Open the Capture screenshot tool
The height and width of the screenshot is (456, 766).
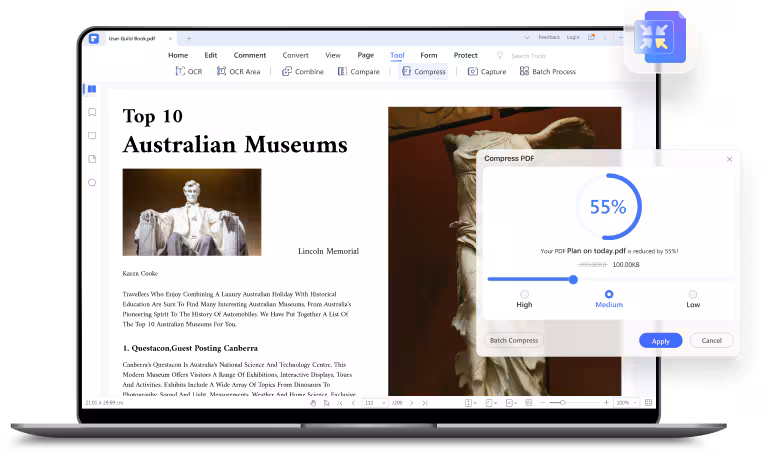coord(487,71)
